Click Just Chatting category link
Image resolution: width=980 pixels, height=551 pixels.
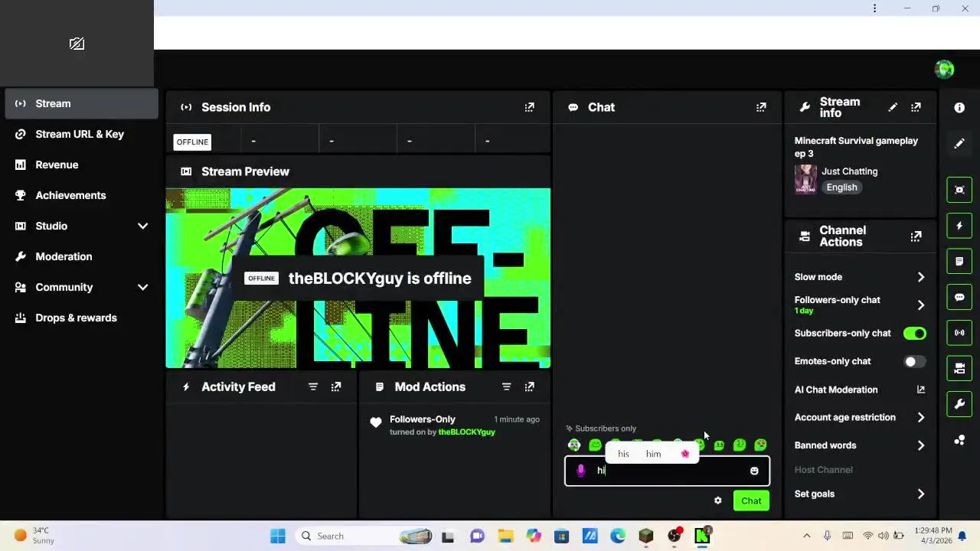pyautogui.click(x=850, y=171)
